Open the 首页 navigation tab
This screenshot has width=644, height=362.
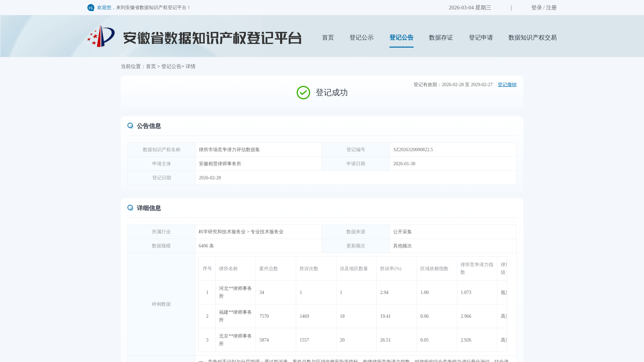coord(328,38)
